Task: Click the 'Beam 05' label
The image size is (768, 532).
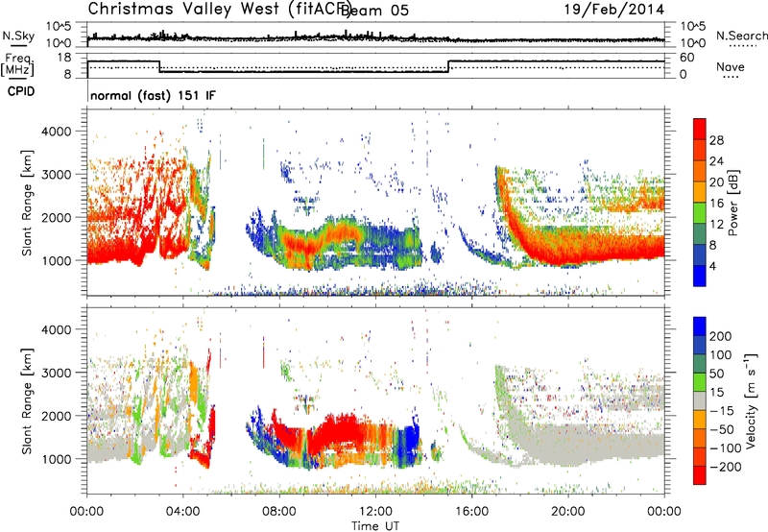Action: 374,11
